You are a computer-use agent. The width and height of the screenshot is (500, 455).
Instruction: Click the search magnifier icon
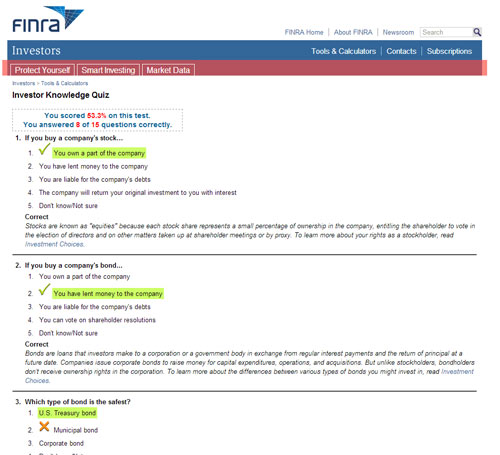(477, 32)
